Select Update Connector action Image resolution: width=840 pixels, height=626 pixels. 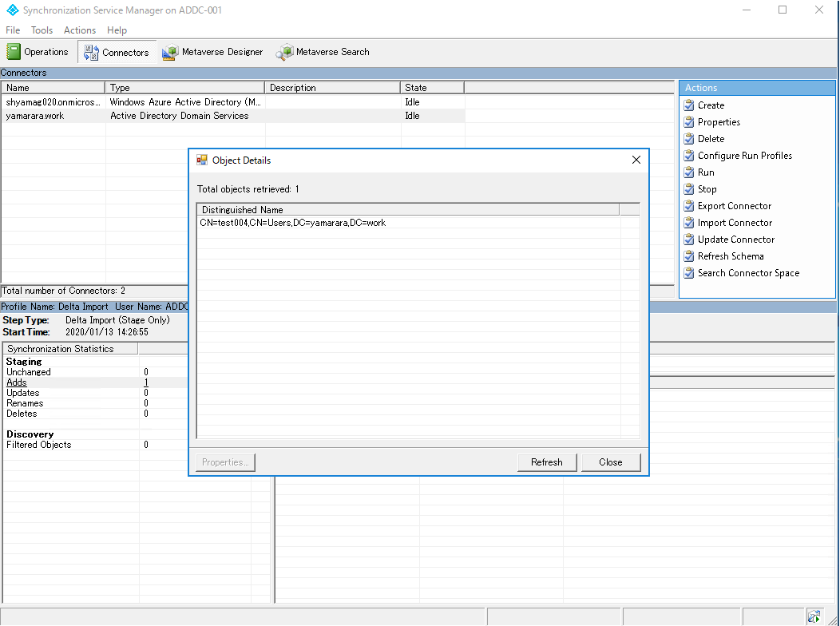pyautogui.click(x=735, y=239)
